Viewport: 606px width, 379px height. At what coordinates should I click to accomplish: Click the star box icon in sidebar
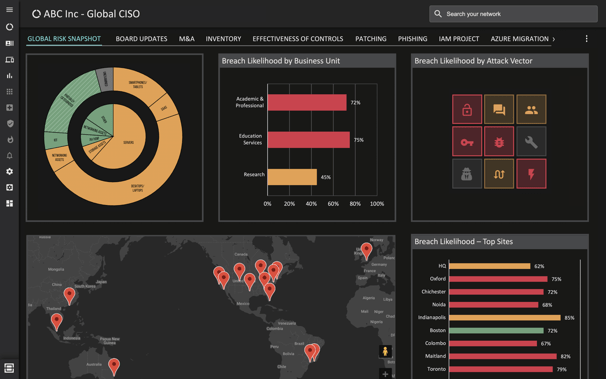pyautogui.click(x=9, y=108)
